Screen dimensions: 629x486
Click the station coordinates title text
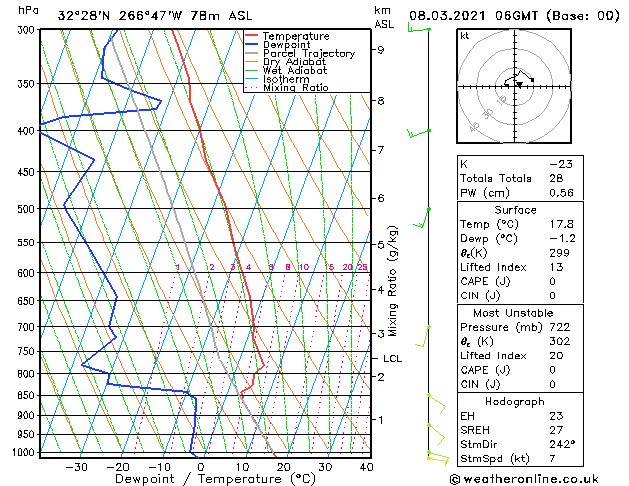coord(155,16)
